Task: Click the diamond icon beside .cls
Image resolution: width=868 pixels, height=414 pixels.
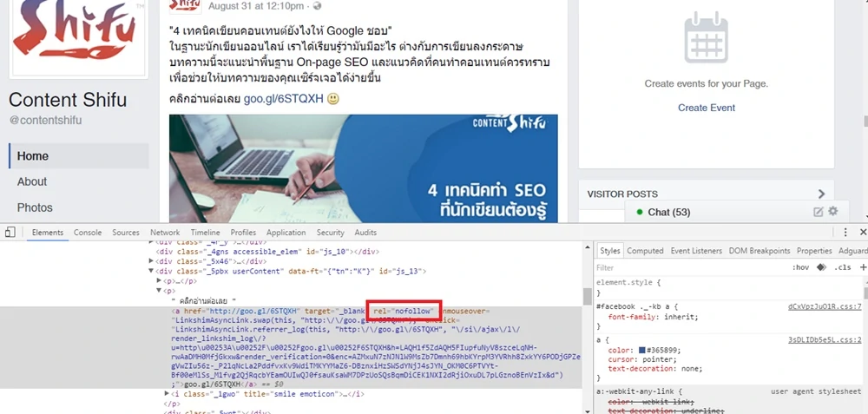Action: [x=821, y=267]
